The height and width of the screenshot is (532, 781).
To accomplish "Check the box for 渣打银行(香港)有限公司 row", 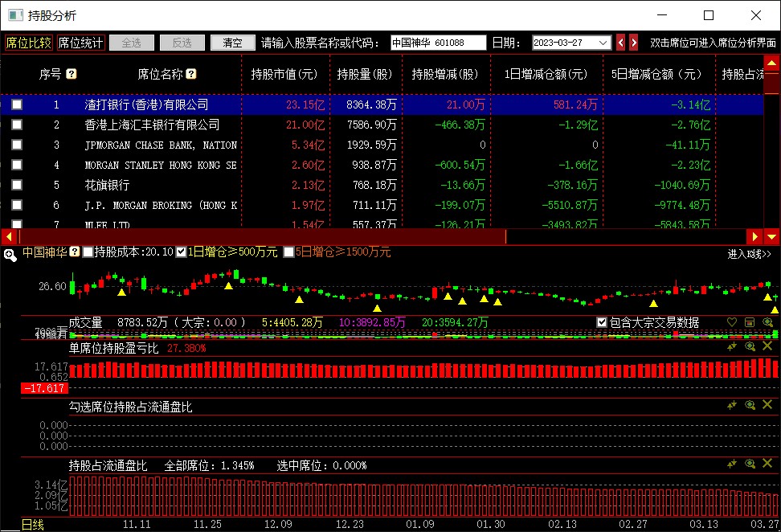I will pyautogui.click(x=17, y=104).
